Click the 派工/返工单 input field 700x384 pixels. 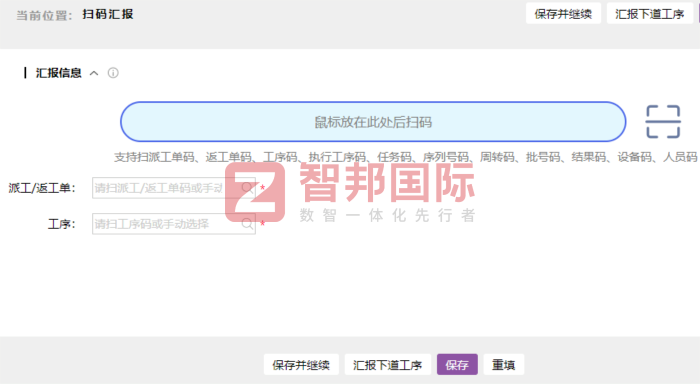174,188
